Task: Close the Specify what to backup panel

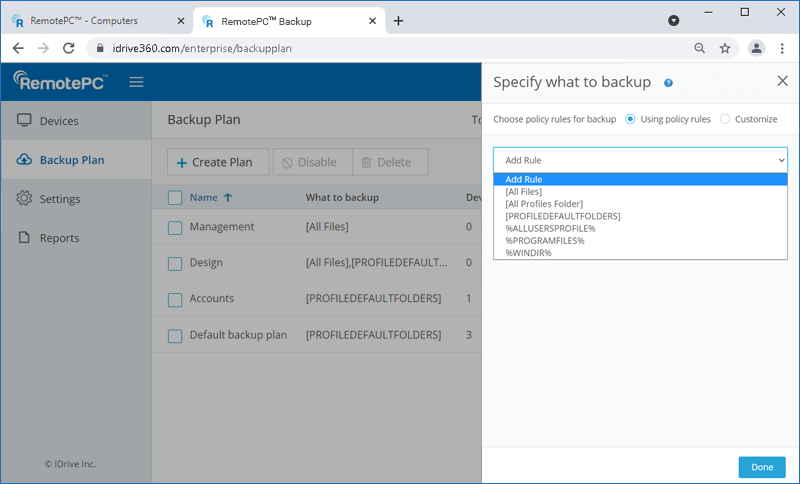Action: [782, 81]
